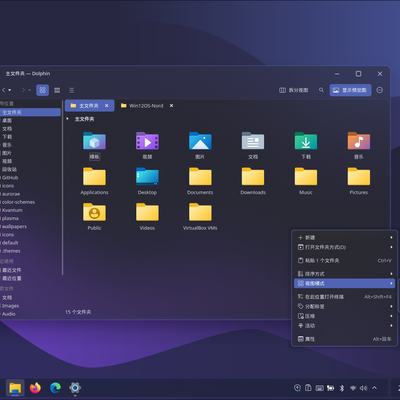Open 最近位置 recent locations in sidebar
The image size is (400, 400).
(x=30, y=278)
